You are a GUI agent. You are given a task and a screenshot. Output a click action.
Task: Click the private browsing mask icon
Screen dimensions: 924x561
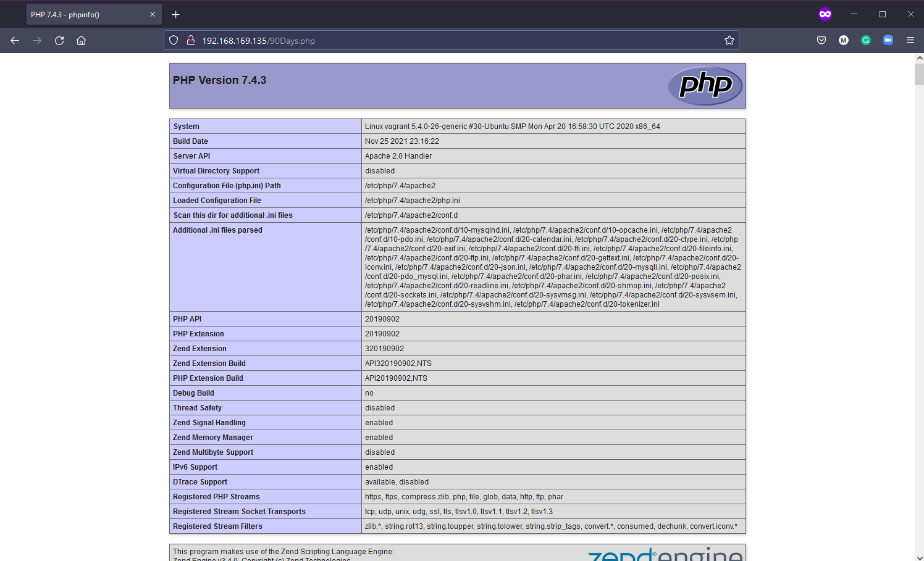(x=825, y=14)
